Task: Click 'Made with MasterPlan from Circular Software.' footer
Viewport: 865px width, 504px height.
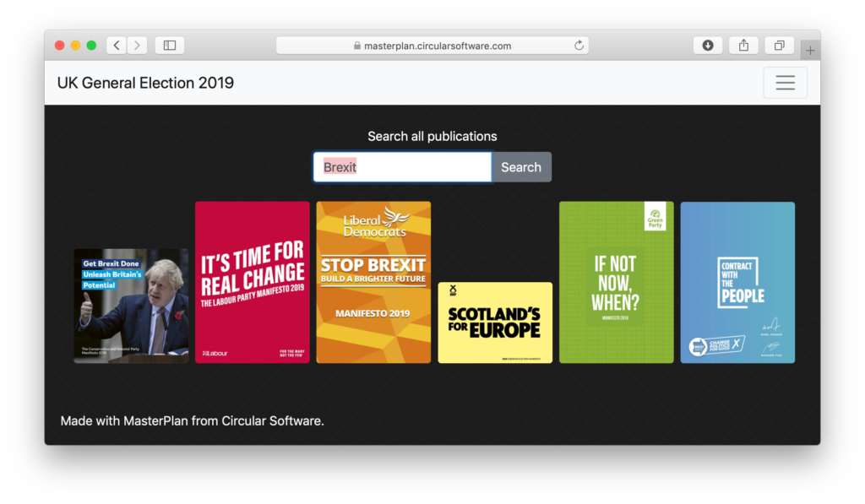Action: click(192, 420)
